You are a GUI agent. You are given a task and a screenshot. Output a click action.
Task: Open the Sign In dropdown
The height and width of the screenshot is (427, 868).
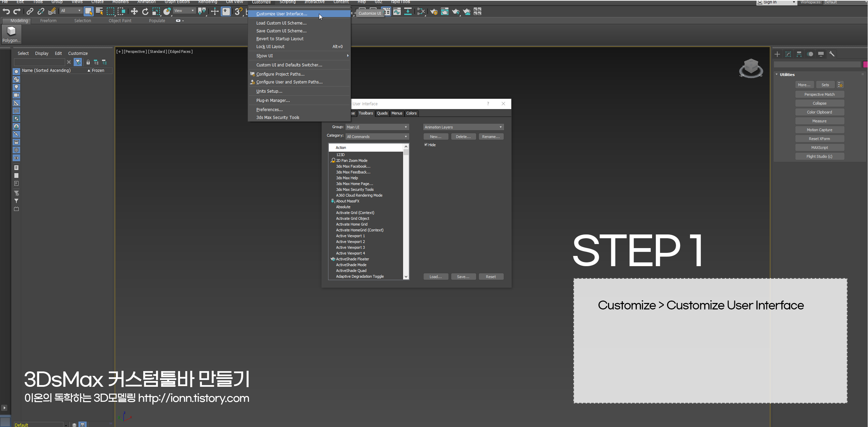tap(777, 2)
